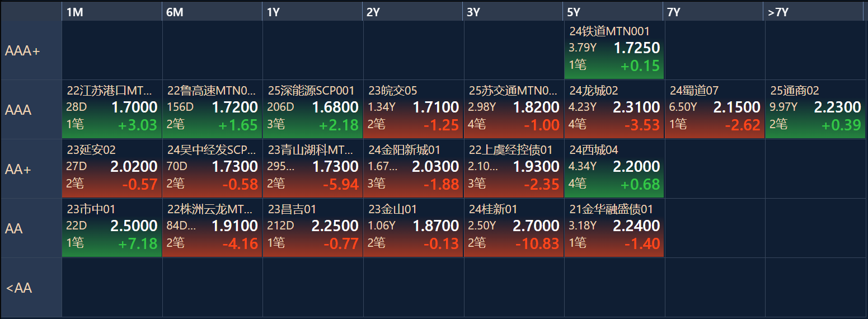Screen dimensions: 868x319
Task: Open the 23皖交05 bond tile
Action: [413, 110]
